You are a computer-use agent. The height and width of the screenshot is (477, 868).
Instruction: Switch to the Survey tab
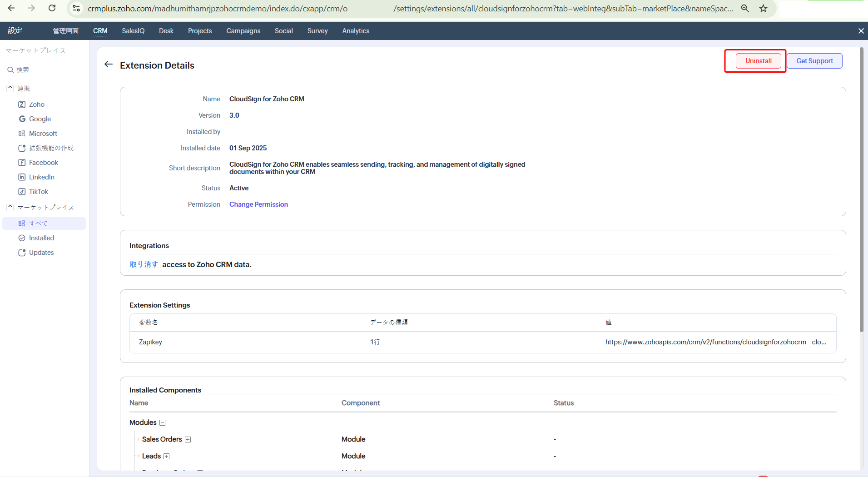pos(317,31)
